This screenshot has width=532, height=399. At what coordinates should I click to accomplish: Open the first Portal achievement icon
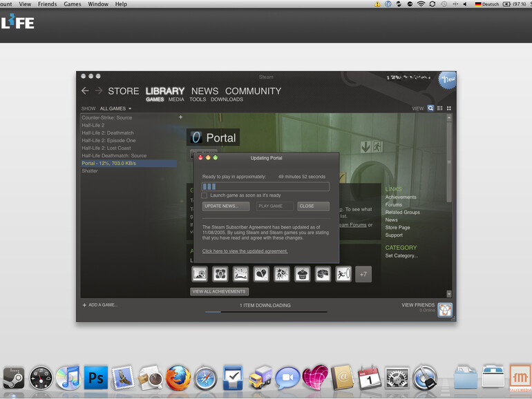coord(200,274)
